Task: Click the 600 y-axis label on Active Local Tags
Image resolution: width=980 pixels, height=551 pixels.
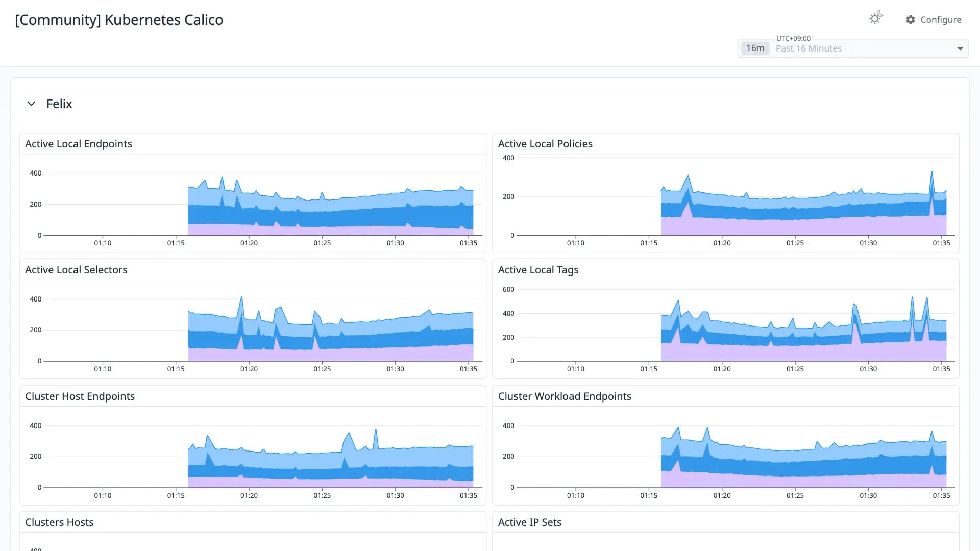Action: coord(508,289)
